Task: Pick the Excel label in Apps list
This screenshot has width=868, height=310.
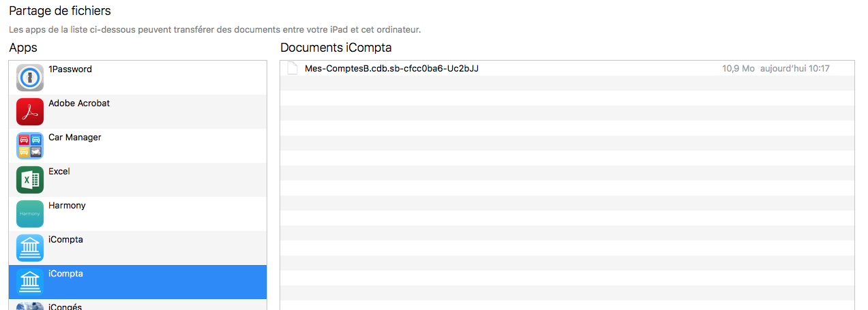Action: [59, 172]
